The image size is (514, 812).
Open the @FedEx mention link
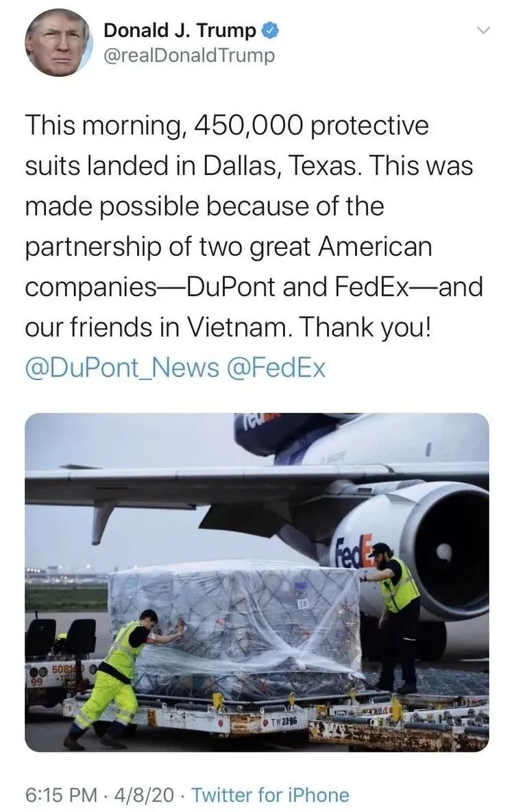tap(276, 368)
